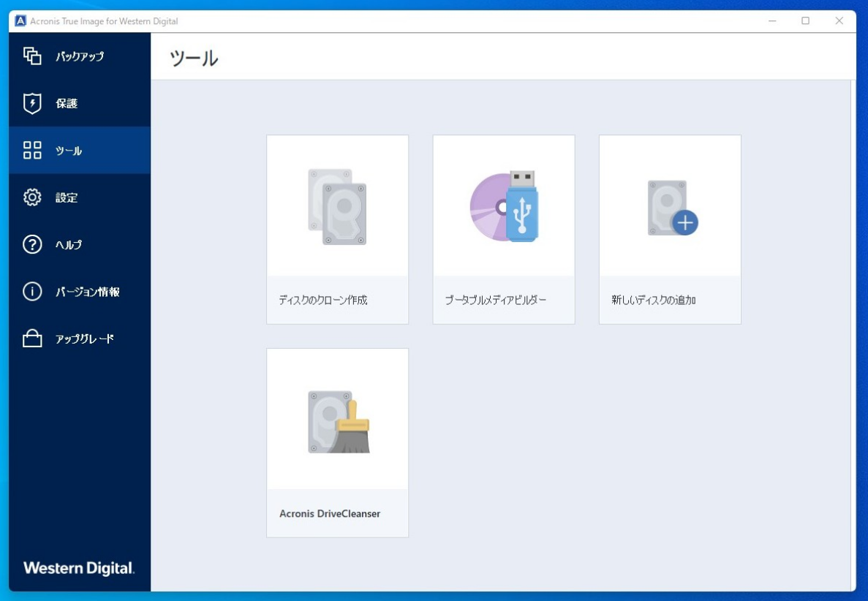
Task: Click the Acronis logo in title bar
Action: [20, 21]
